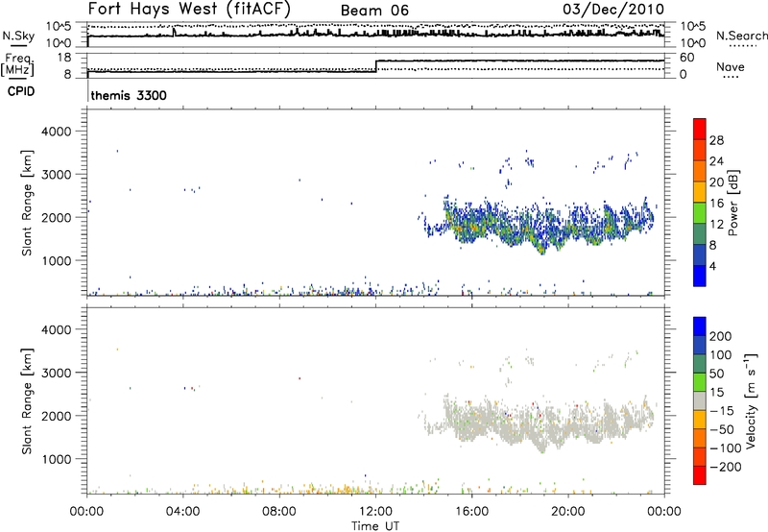Click the '4' label on Power colorbar
768x532 pixels.
click(712, 266)
